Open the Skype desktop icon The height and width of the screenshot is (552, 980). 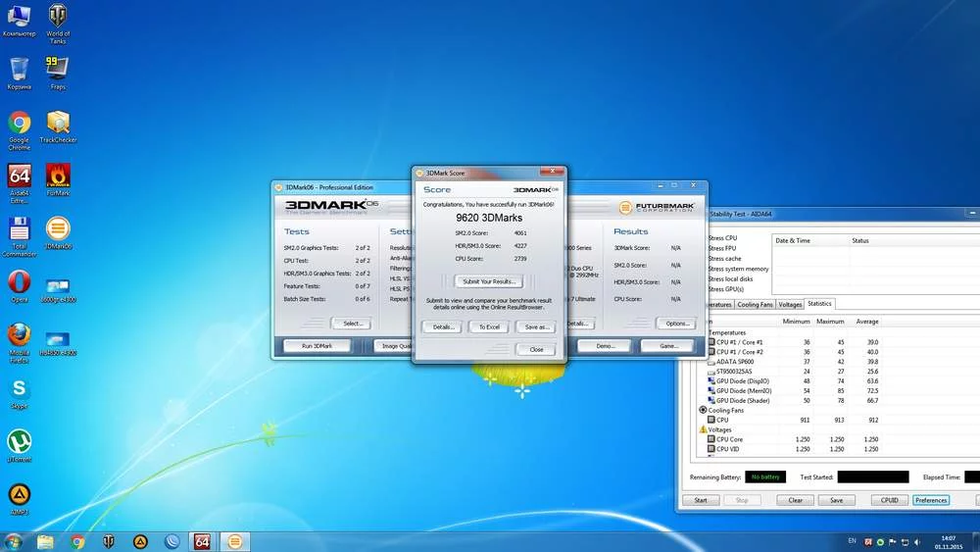[x=19, y=390]
